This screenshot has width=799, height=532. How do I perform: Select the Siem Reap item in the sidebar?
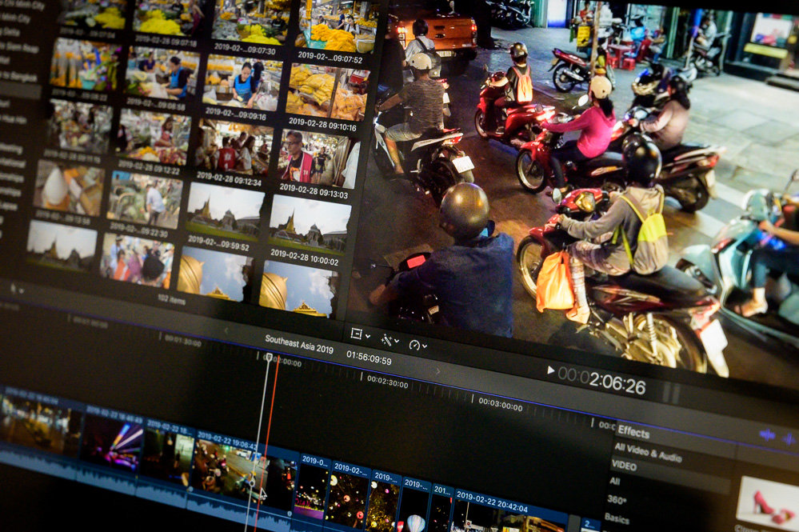pos(19,47)
